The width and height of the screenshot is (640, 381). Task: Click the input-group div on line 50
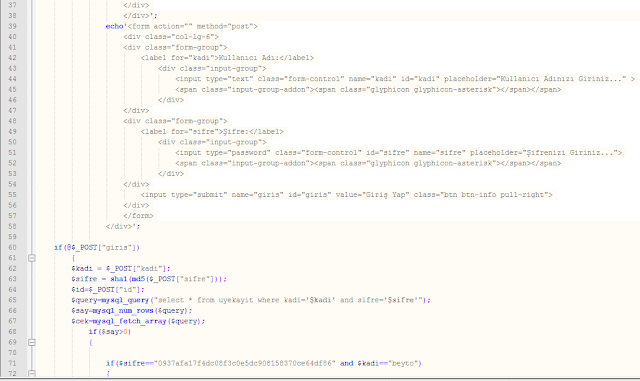click(x=212, y=142)
